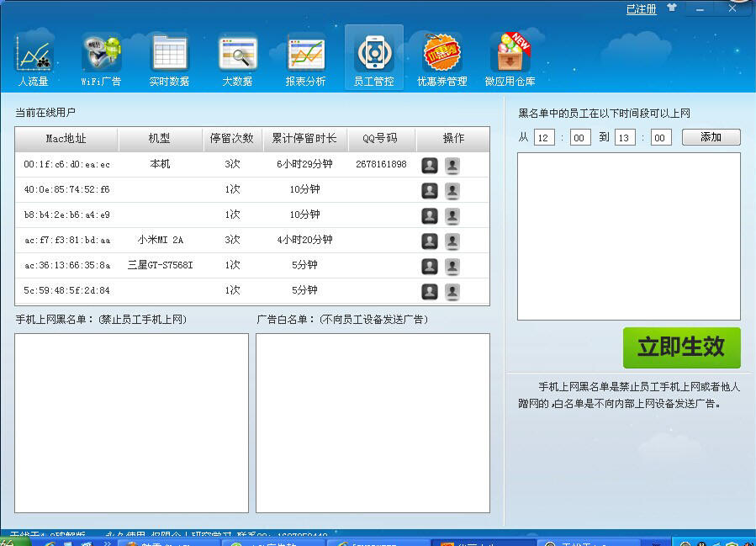Select Mac address b8:b4:2e:b6:a4:e9
This screenshot has width=756, height=546.
pos(66,215)
